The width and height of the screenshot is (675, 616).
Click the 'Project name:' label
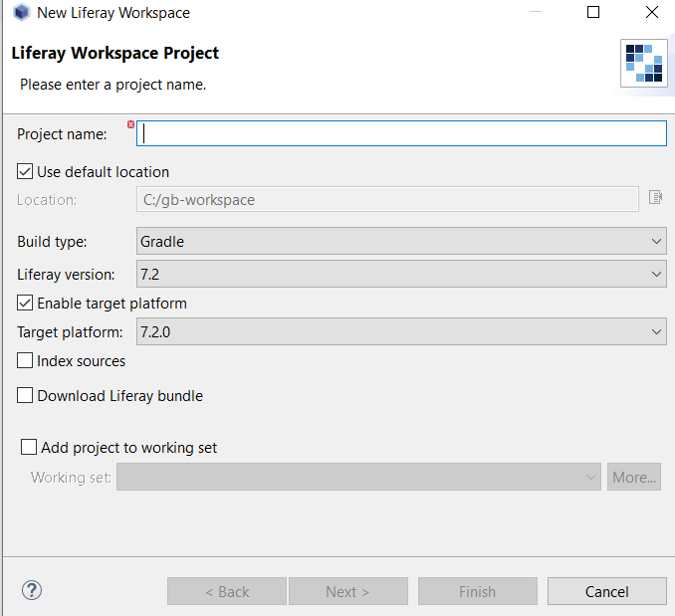click(62, 134)
